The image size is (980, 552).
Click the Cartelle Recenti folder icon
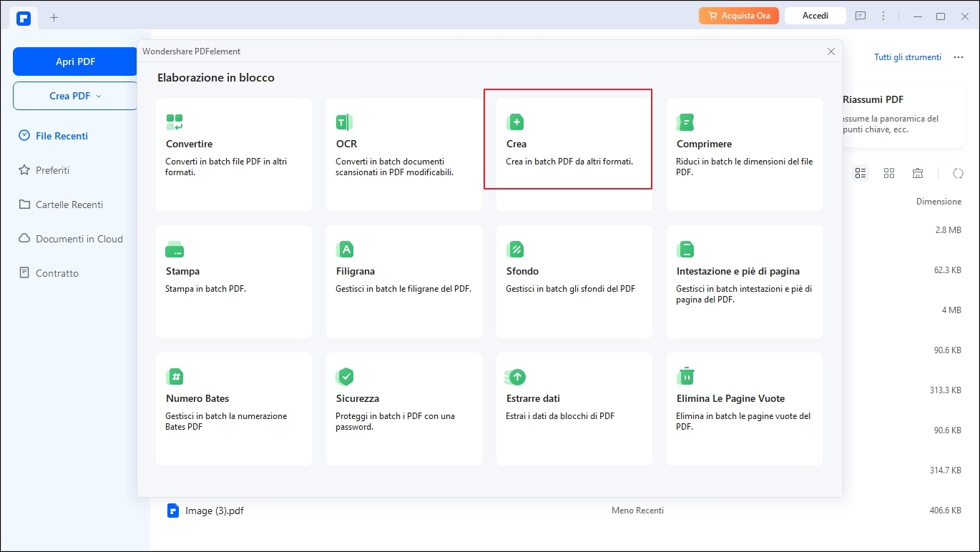24,204
